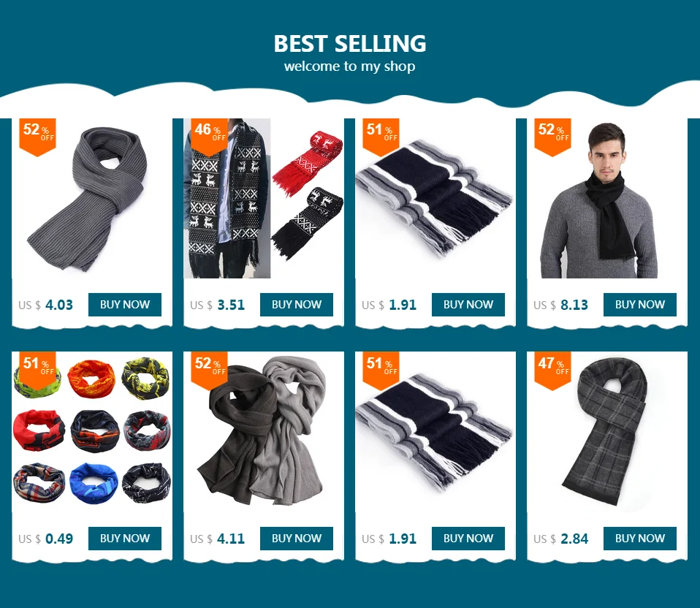Image resolution: width=700 pixels, height=608 pixels.
Task: Open the reindeer pattern scarf image
Action: coord(263,199)
